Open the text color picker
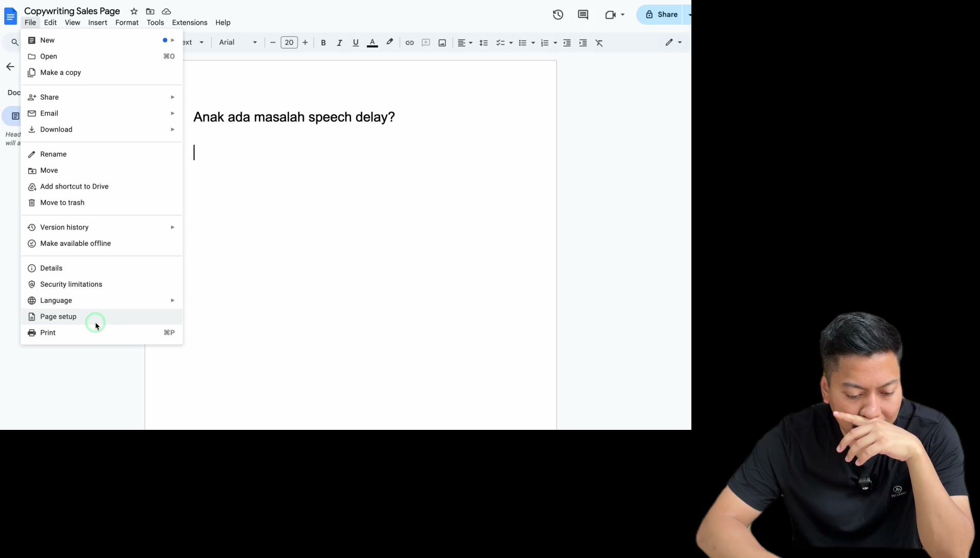The image size is (980, 558). coord(372,43)
